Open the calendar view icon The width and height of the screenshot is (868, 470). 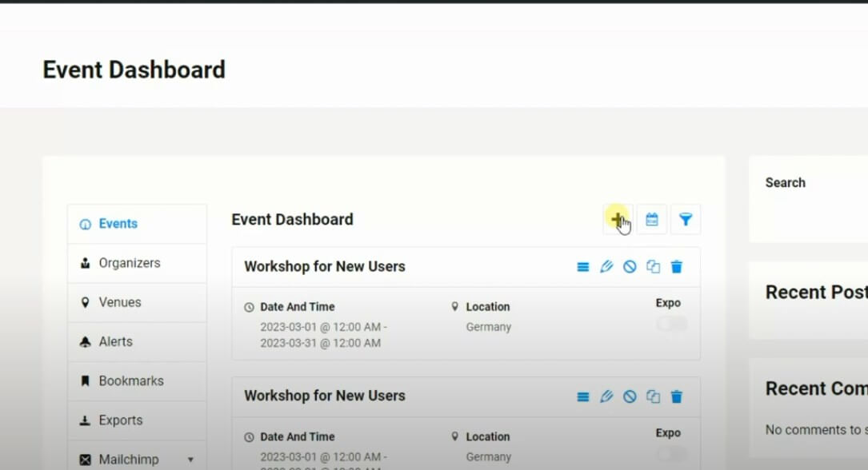tap(651, 220)
